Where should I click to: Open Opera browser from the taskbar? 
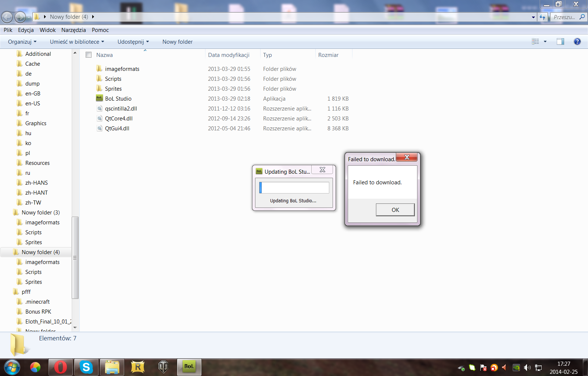click(x=61, y=367)
